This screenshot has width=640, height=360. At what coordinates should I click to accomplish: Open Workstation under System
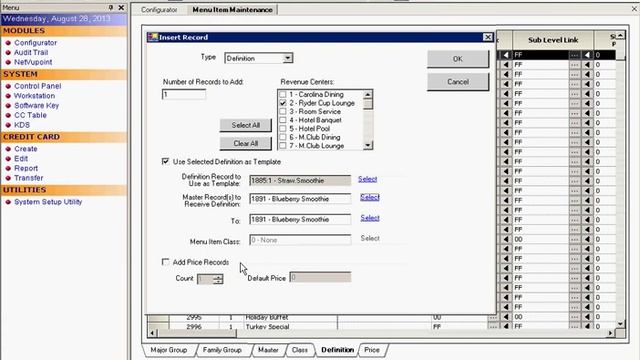(34, 96)
